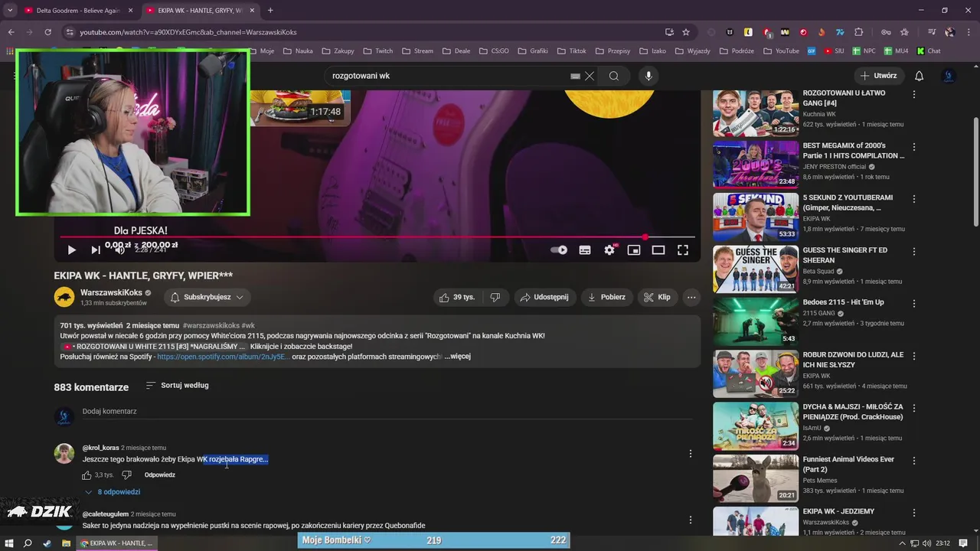Viewport: 980px width, 551px height.
Task: Reply to the @krol_koras comment
Action: [160, 475]
